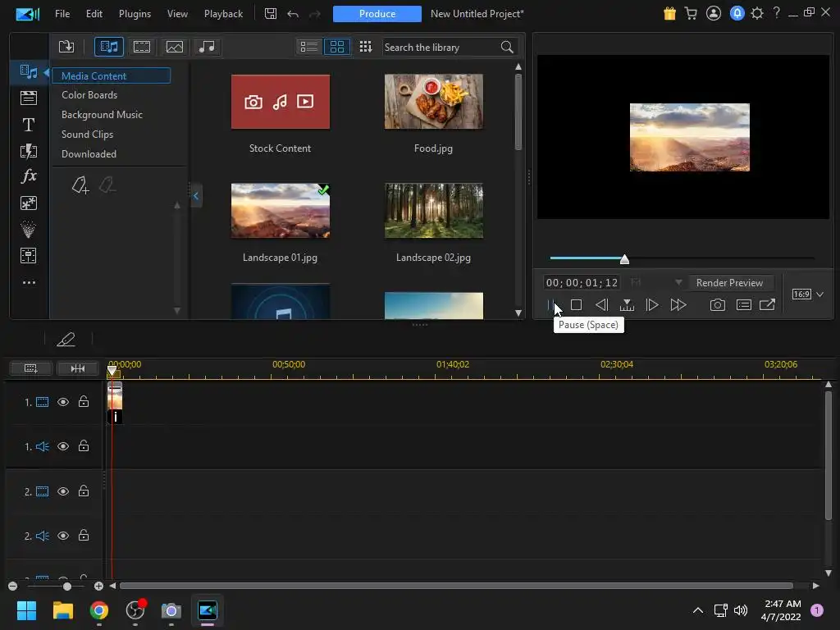Open the Effect Room fx icon

pos(29,176)
